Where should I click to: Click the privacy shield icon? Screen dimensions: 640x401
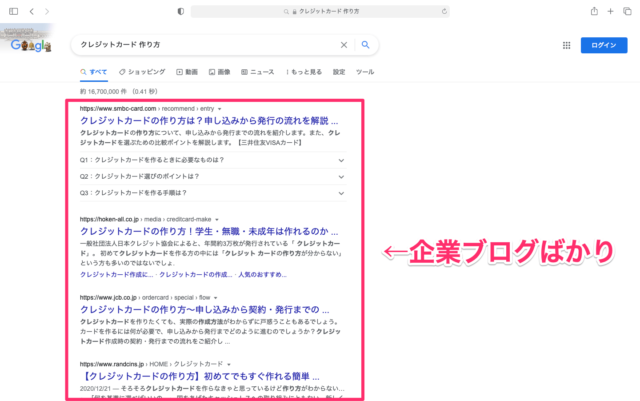pyautogui.click(x=180, y=11)
